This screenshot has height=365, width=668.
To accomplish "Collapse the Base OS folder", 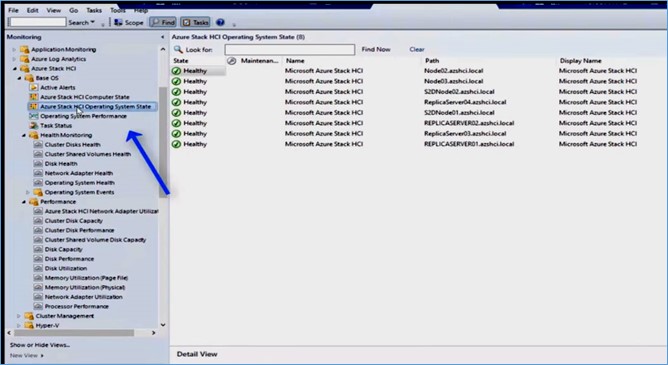I will 19,78.
